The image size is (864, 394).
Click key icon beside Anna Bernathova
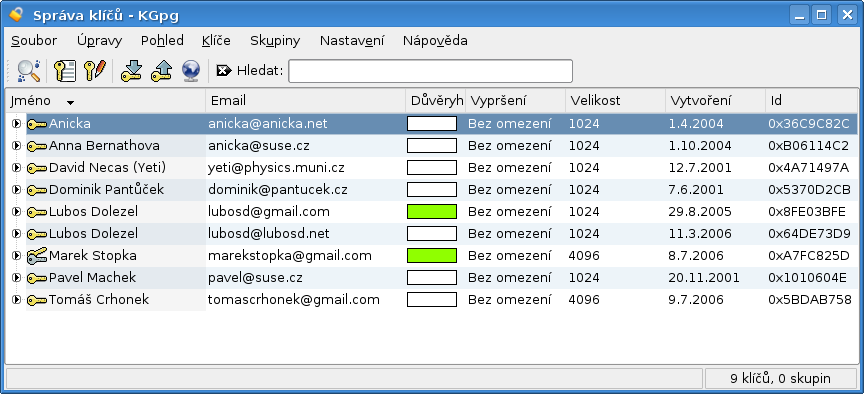37,147
